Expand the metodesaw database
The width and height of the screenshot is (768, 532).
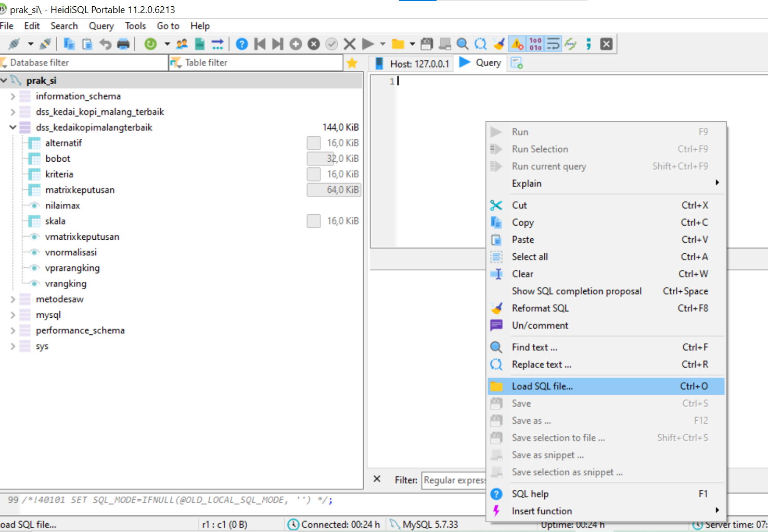[13, 299]
